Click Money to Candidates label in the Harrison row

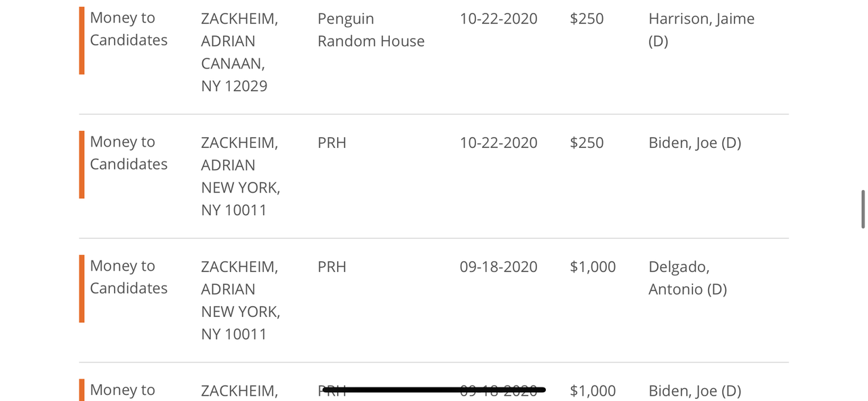pos(129,29)
